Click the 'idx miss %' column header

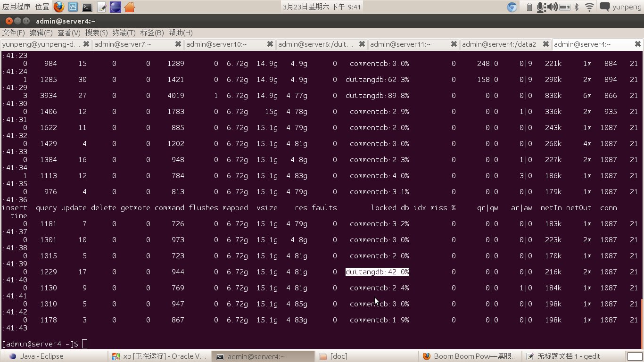tap(435, 208)
